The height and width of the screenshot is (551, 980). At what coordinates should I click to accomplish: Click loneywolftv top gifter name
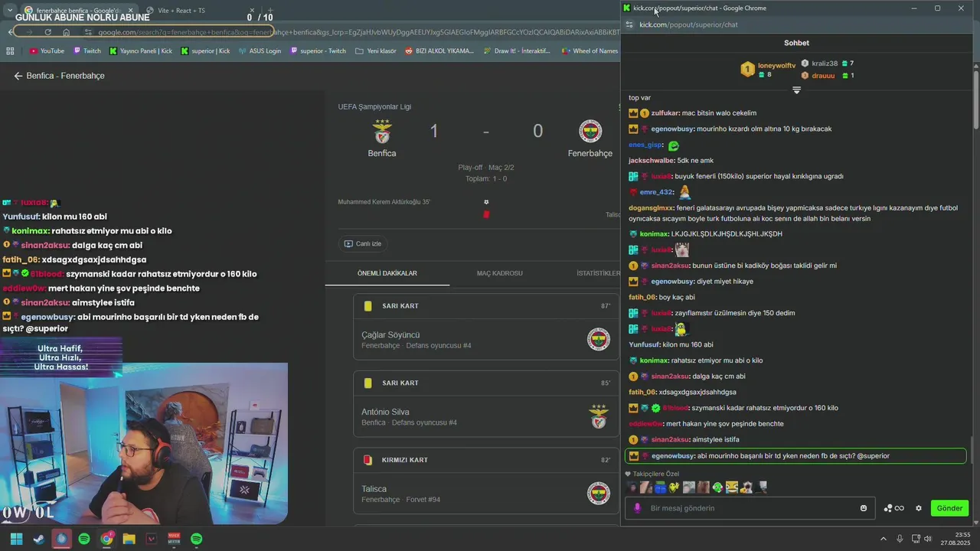[x=776, y=66]
